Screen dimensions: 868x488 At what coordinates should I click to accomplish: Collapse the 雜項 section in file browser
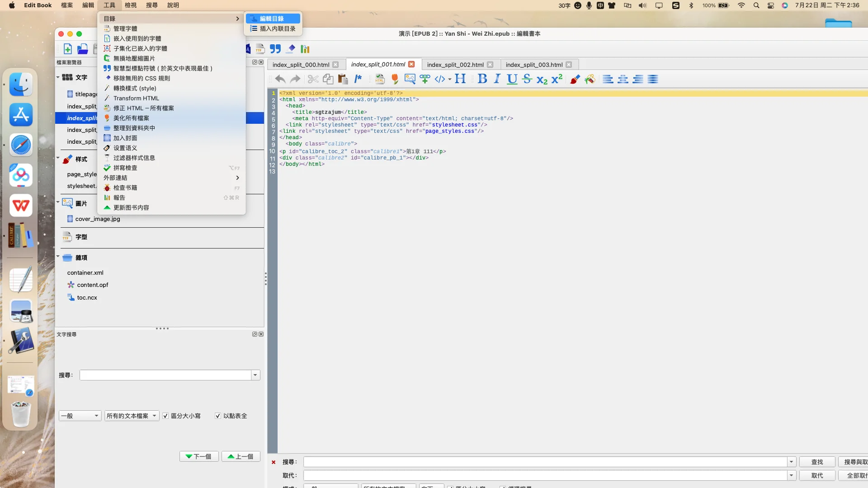coord(58,257)
